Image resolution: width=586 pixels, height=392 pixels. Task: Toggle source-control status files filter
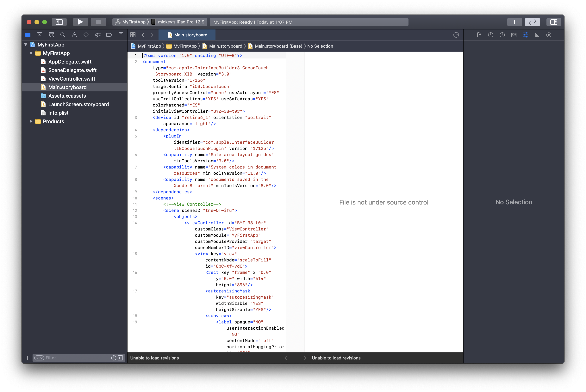pos(120,358)
